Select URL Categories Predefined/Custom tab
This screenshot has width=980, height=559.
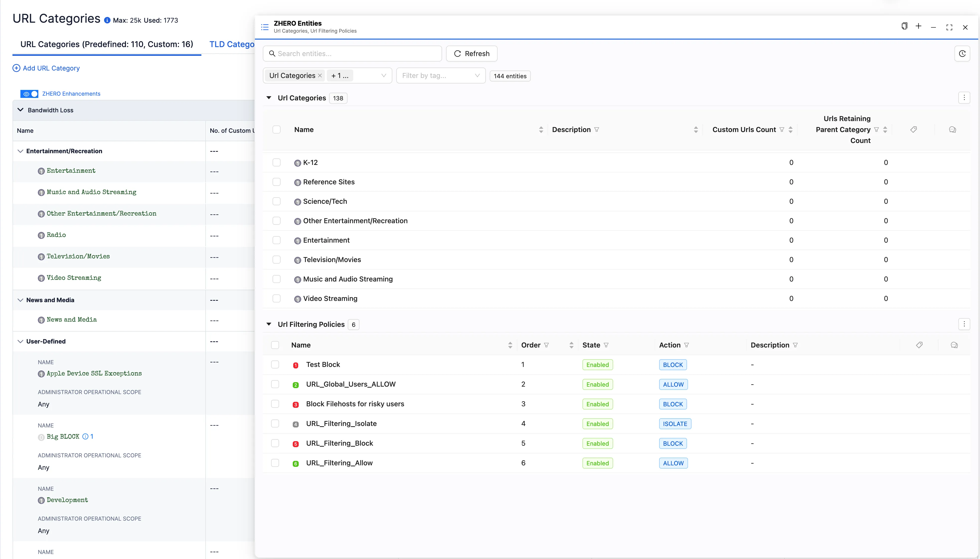(107, 44)
